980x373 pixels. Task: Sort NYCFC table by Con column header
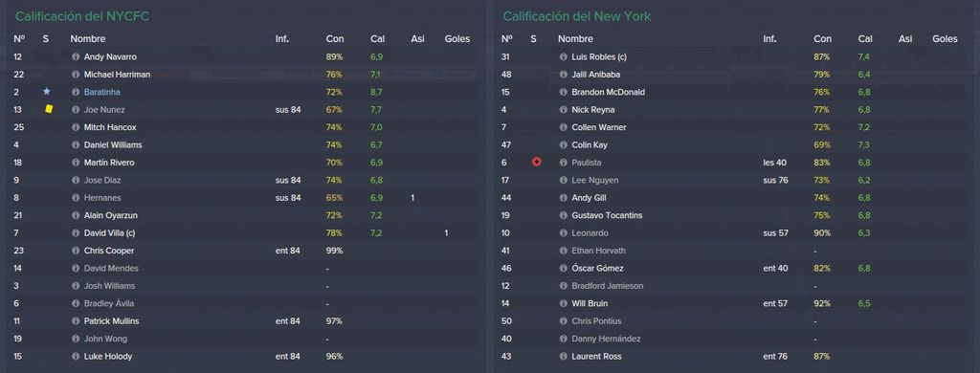click(x=334, y=39)
